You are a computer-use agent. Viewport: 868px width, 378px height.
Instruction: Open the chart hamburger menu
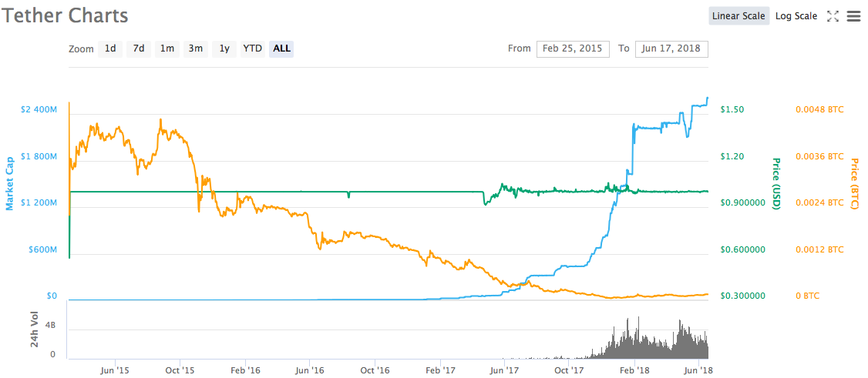(853, 16)
